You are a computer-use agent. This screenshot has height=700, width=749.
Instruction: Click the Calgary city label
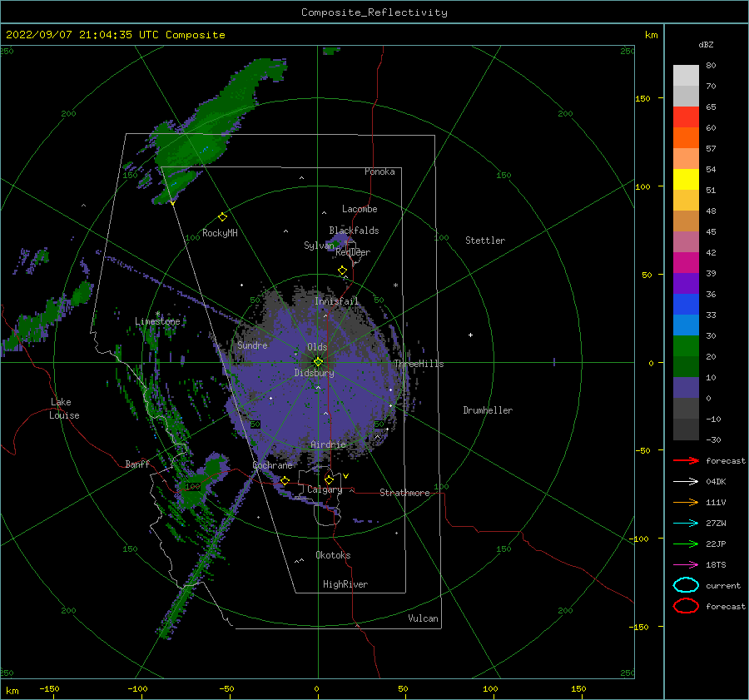(x=325, y=489)
